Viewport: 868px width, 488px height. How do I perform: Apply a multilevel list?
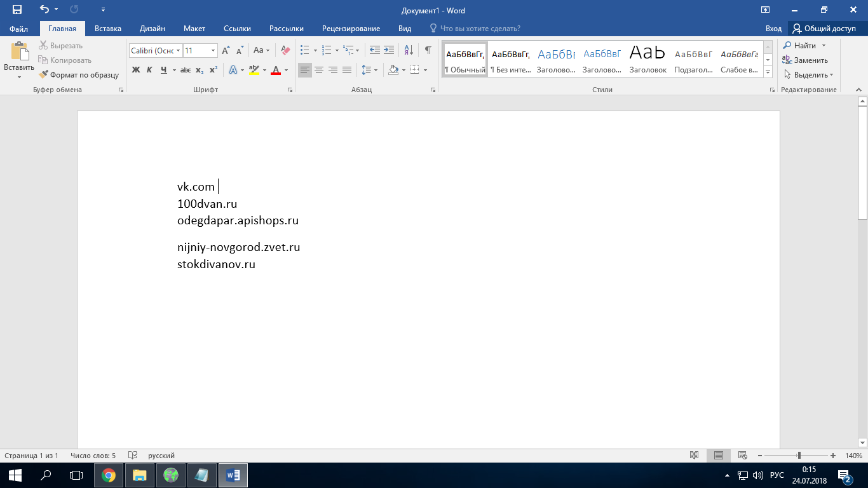348,50
